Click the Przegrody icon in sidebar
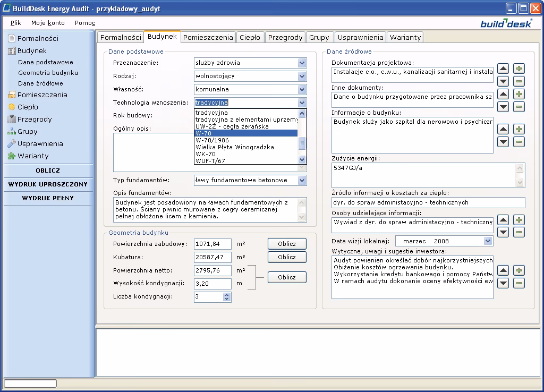544x392 pixels. (12, 120)
